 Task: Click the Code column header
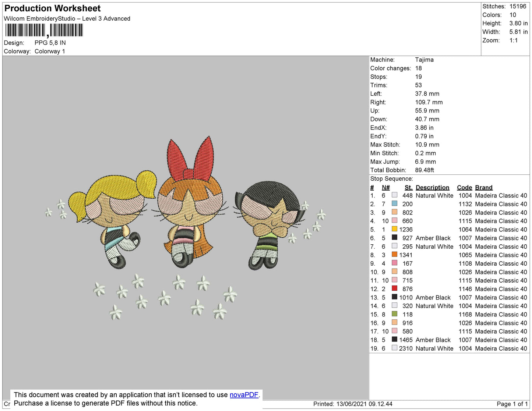(464, 187)
